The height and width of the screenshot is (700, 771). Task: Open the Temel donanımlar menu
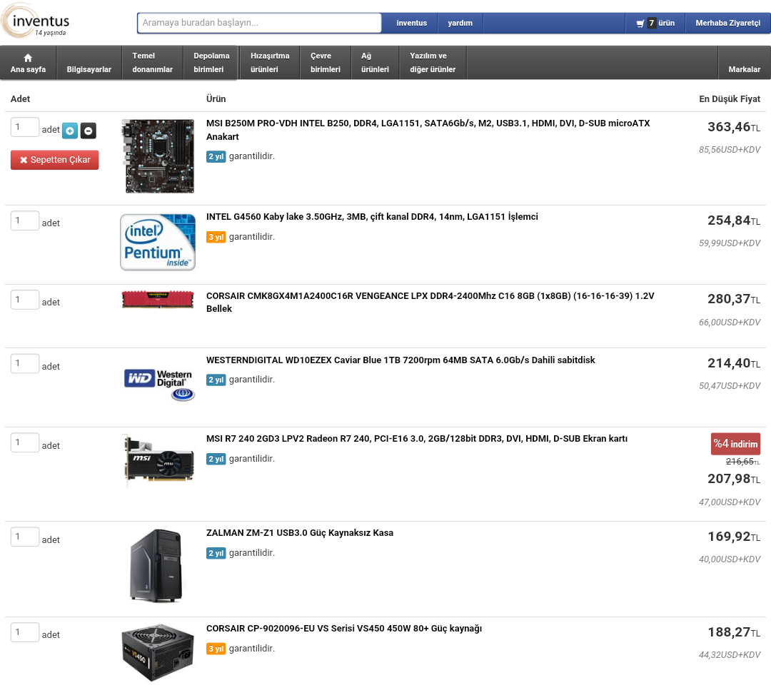coord(153,63)
